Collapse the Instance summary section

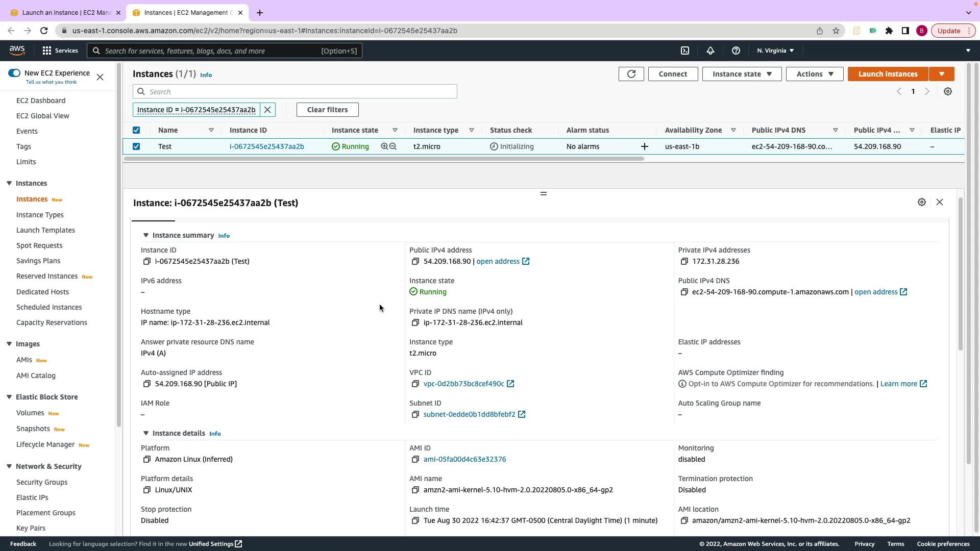[x=146, y=235]
